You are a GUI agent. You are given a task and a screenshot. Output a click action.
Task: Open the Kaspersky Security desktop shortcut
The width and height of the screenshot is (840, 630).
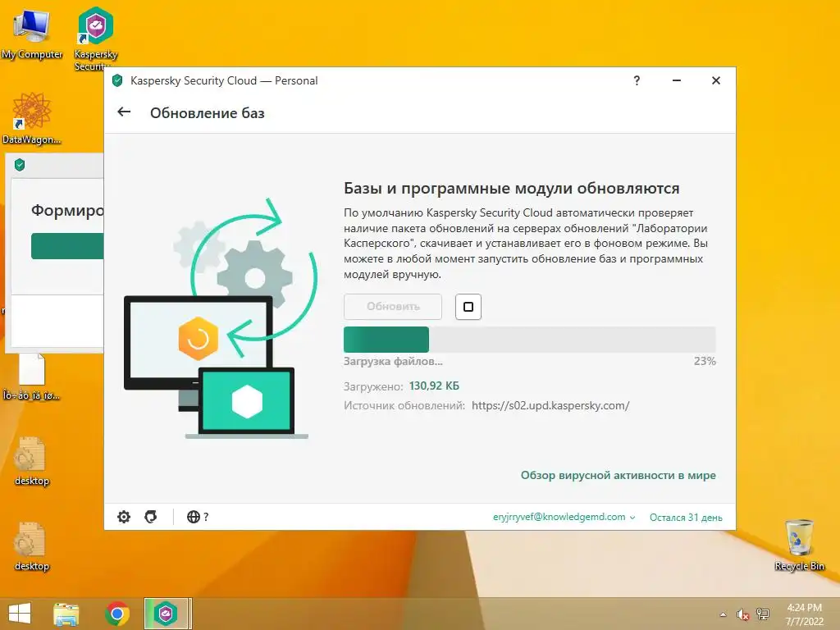pyautogui.click(x=95, y=38)
